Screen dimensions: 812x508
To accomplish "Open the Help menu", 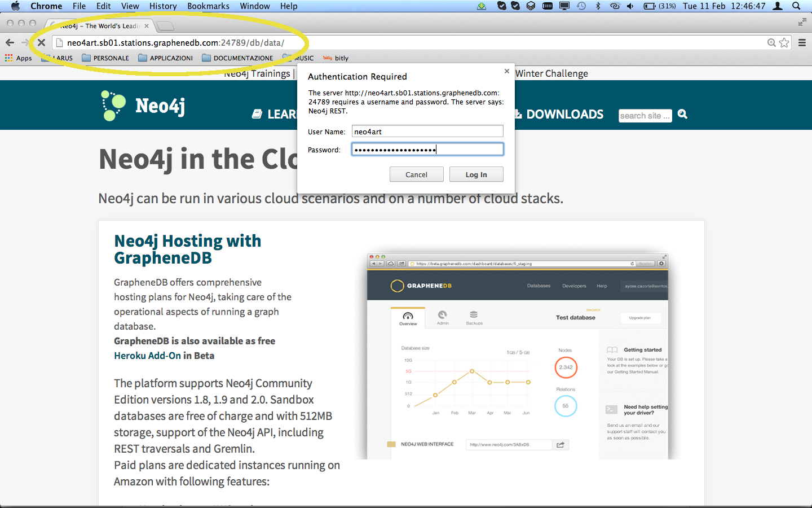I will click(289, 6).
